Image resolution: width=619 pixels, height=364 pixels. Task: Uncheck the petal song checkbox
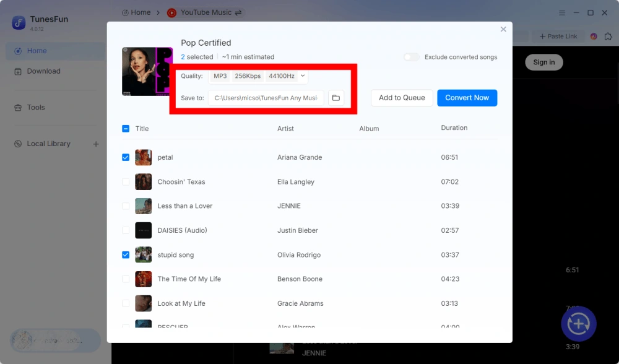click(126, 157)
